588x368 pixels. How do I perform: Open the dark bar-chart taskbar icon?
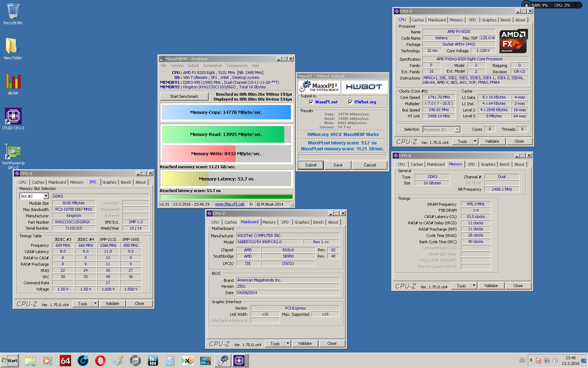click(153, 361)
